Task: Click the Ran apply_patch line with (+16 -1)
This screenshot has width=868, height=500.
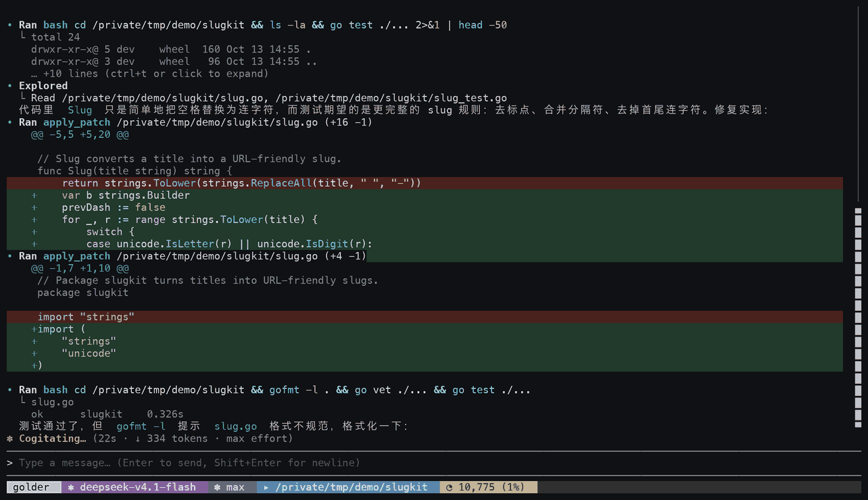Action: [189, 122]
